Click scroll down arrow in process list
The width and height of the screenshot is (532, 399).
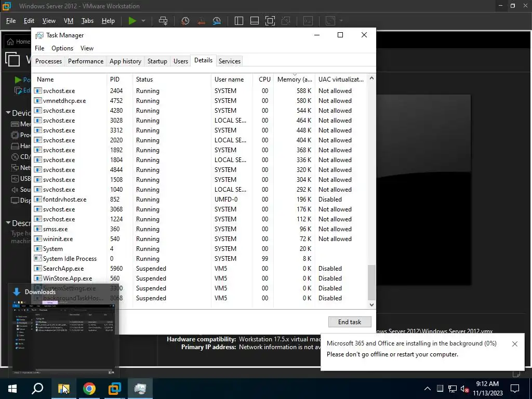pos(371,304)
